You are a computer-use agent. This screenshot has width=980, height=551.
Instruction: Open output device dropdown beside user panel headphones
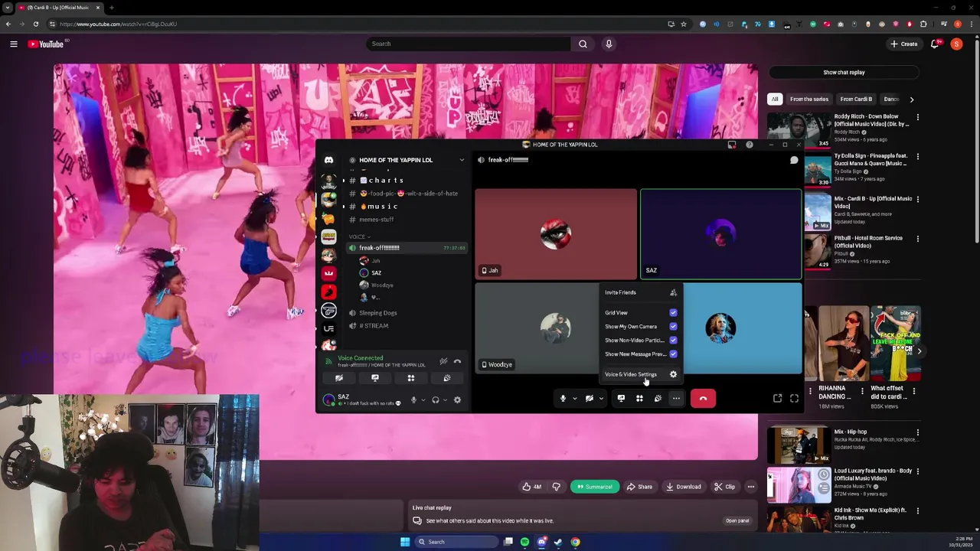coord(446,399)
